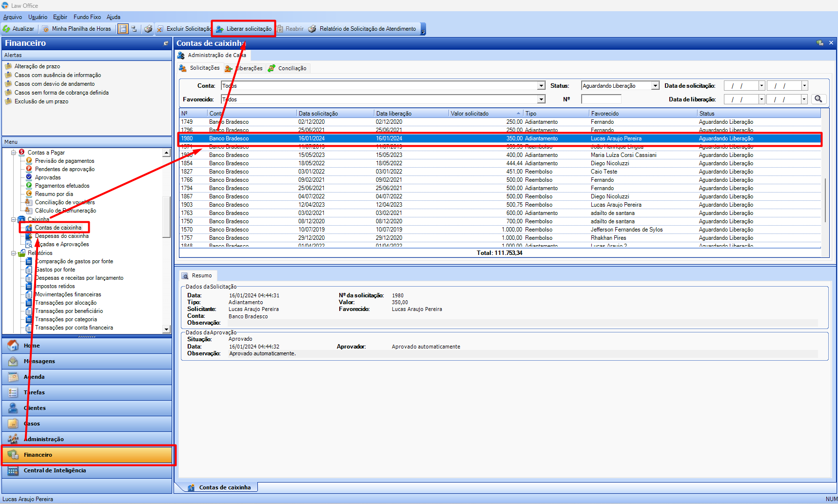Click the Agenda navigation icon
Screen dimensions: 838x504
(x=13, y=377)
